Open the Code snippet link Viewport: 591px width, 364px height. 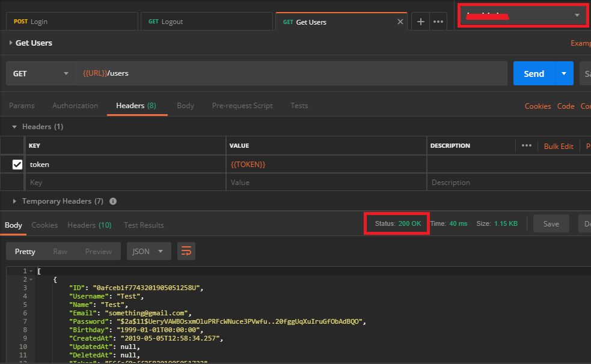pyautogui.click(x=566, y=106)
